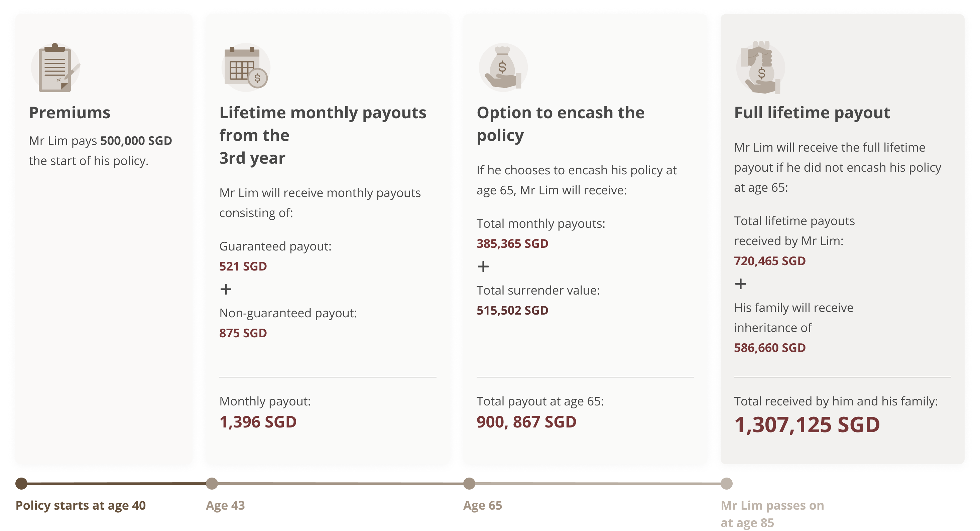Select the Policy starts at age 40 marker
980x531 pixels.
tap(21, 484)
